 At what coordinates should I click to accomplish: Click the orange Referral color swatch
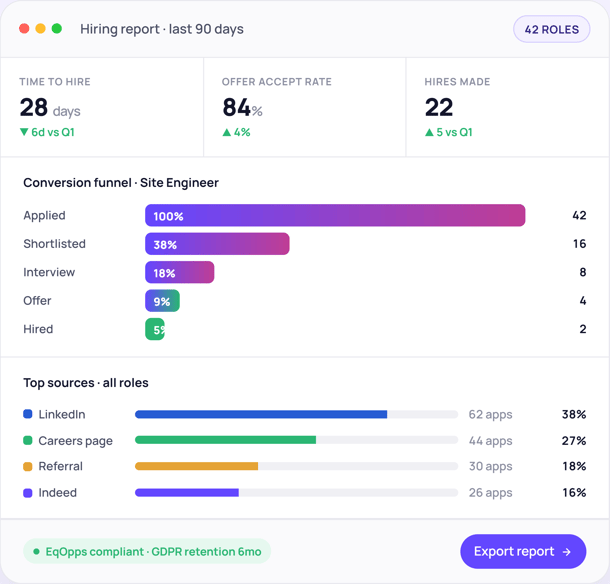pos(28,466)
